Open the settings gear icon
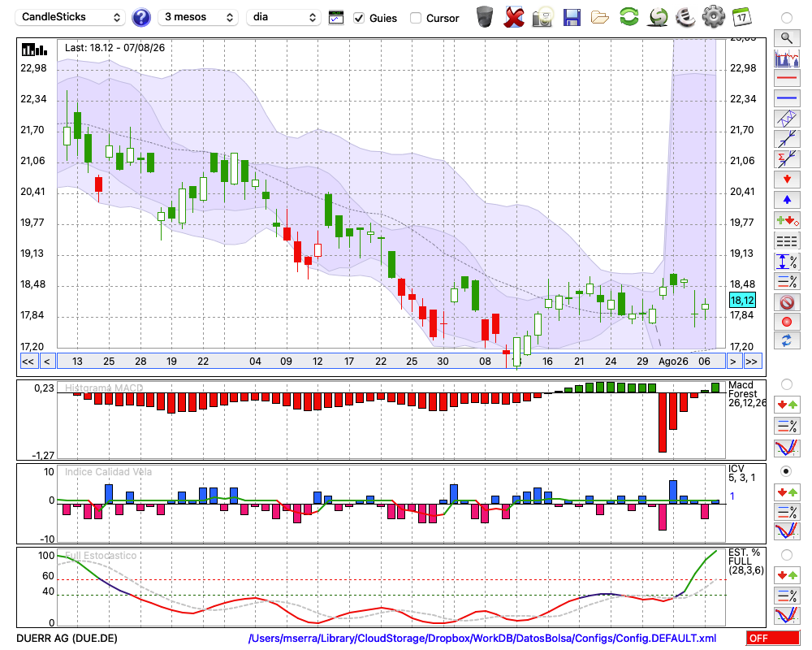This screenshot has width=812, height=650. [714, 17]
